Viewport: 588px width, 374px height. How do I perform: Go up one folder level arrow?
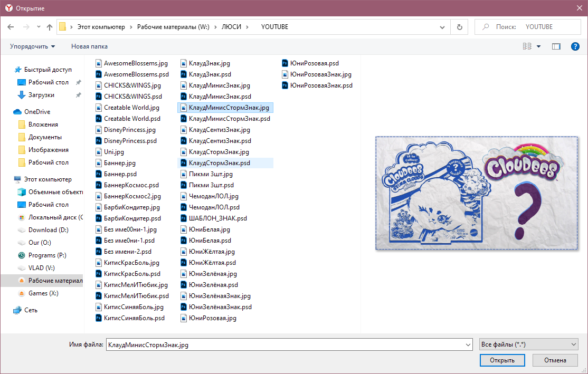tap(50, 27)
